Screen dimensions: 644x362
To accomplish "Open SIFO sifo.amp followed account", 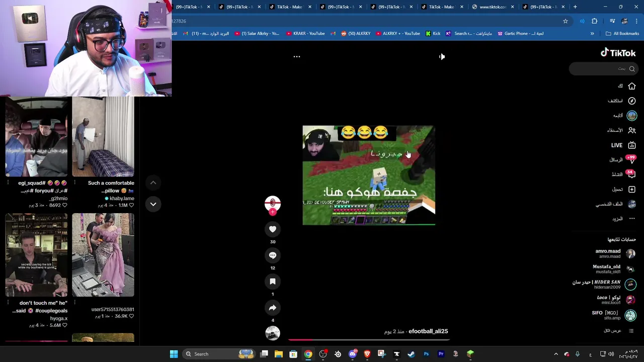I will (614, 316).
